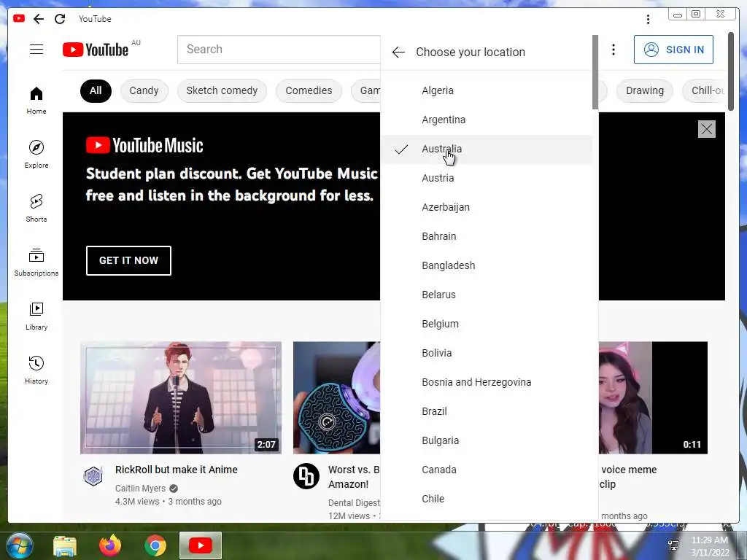Open the Worst vs. Amazon video title
This screenshot has height=560, width=747.
click(x=354, y=477)
